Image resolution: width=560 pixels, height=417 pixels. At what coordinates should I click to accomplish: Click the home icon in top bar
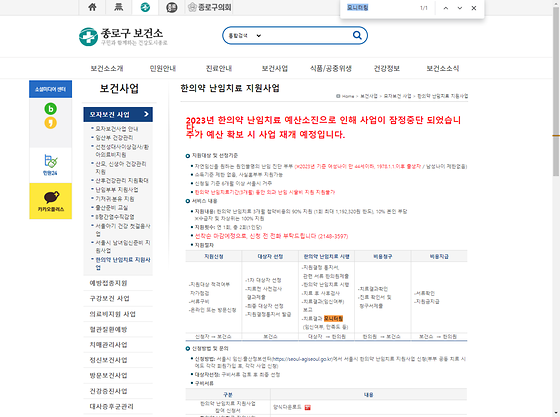[92, 7]
